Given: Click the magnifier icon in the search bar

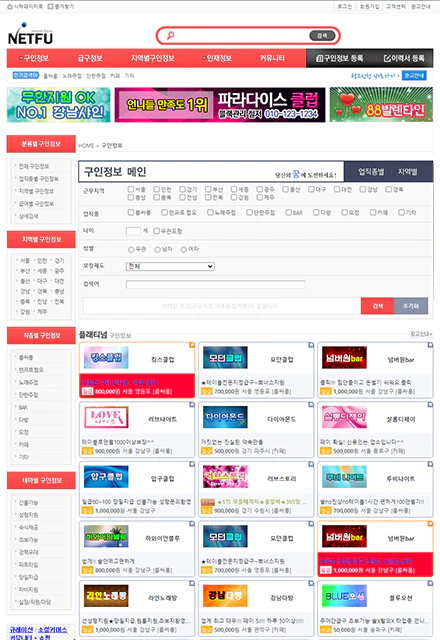Looking at the screenshot, I should tap(170, 36).
